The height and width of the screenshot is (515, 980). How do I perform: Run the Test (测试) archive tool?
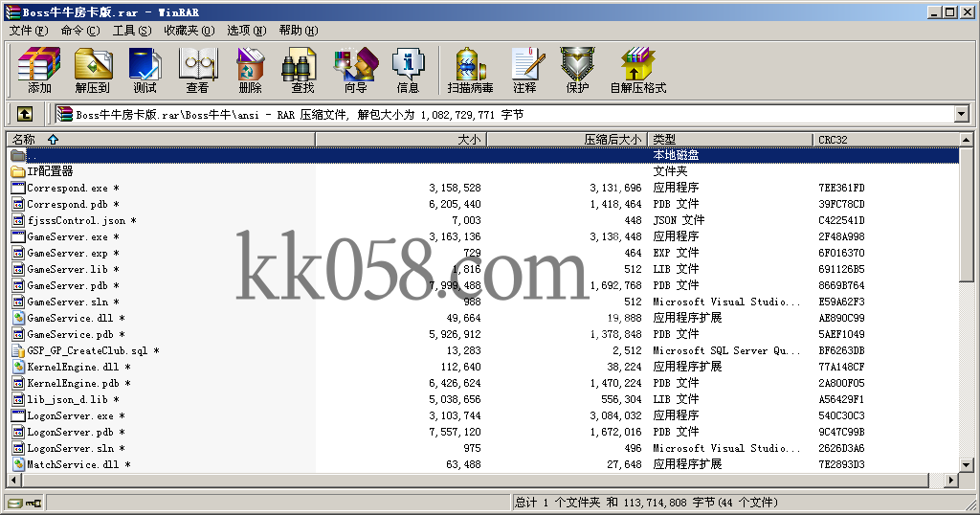point(145,70)
